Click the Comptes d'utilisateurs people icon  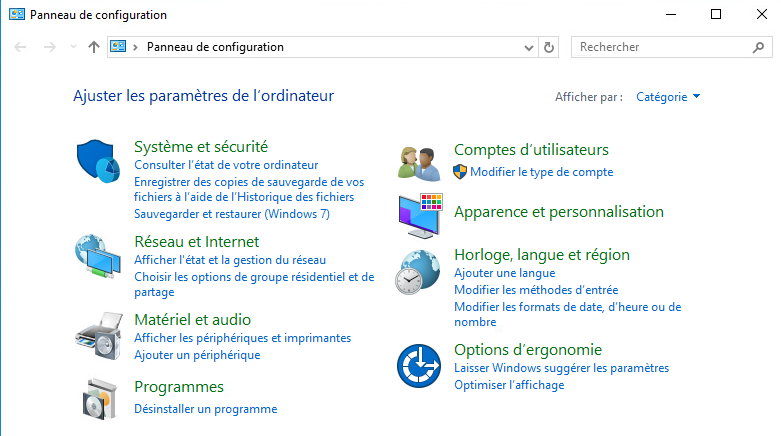coord(419,162)
